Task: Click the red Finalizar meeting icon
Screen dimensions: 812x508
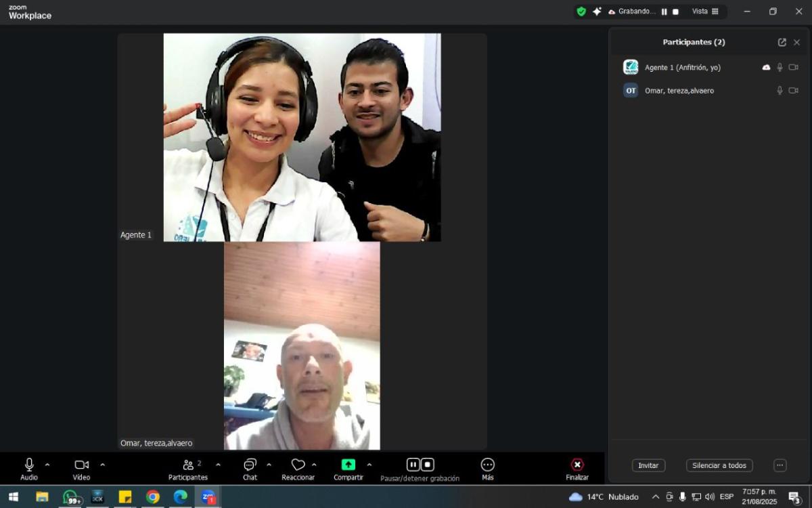Action: tap(577, 465)
